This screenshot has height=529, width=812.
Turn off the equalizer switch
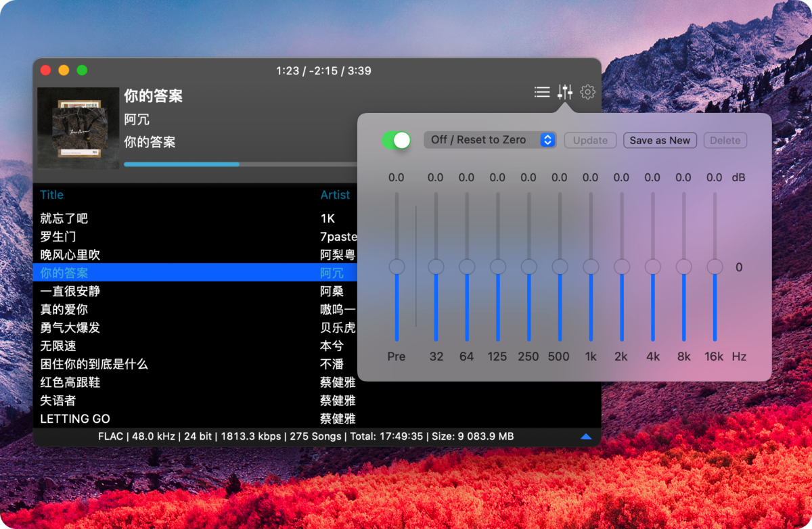pyautogui.click(x=397, y=140)
